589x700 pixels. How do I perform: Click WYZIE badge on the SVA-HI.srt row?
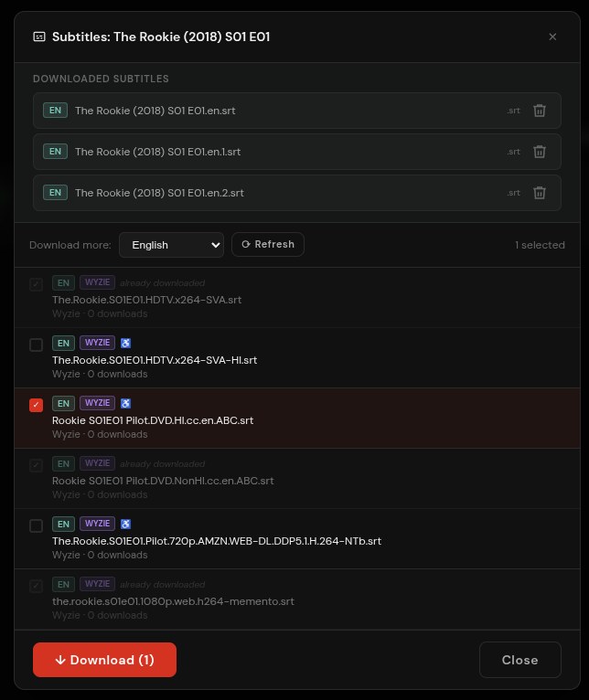[x=98, y=343]
